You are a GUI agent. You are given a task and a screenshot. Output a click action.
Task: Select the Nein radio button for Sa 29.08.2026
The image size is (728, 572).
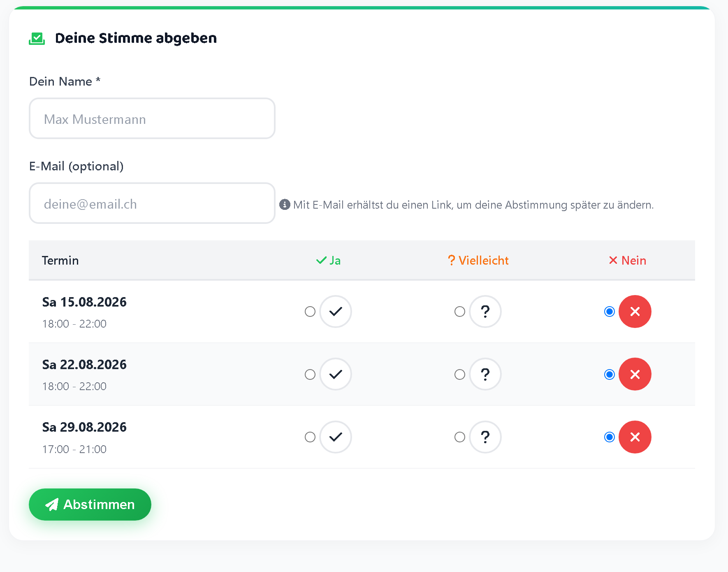coord(610,437)
